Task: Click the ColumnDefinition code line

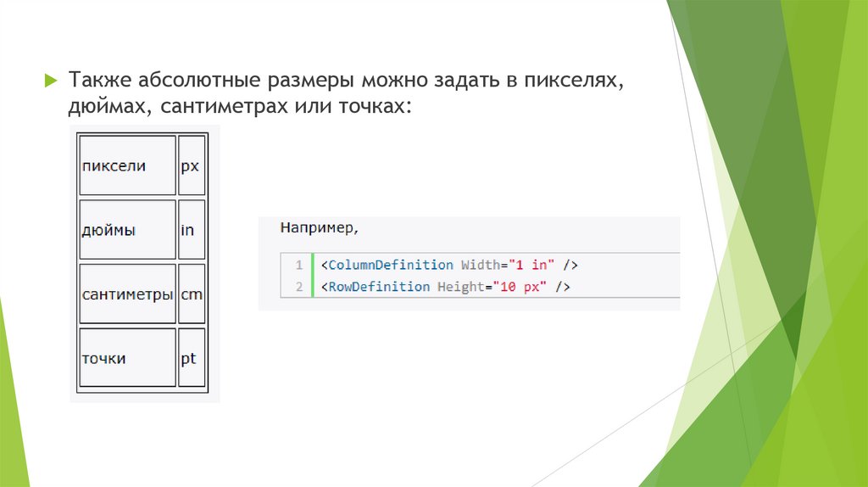Action: coord(449,265)
